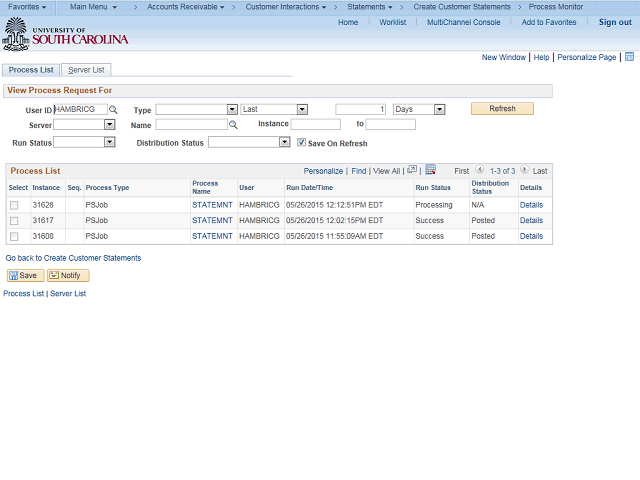
Task: Open Details for instance 31608
Action: [531, 236]
